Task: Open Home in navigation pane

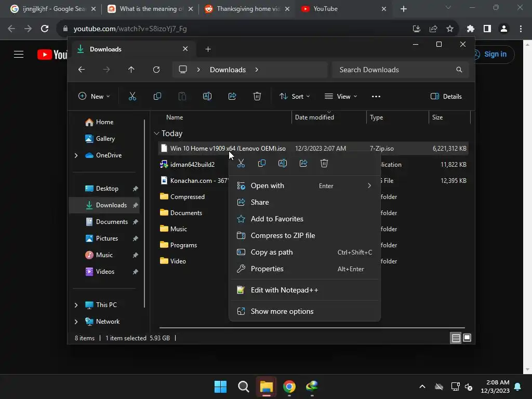Action: click(x=104, y=122)
